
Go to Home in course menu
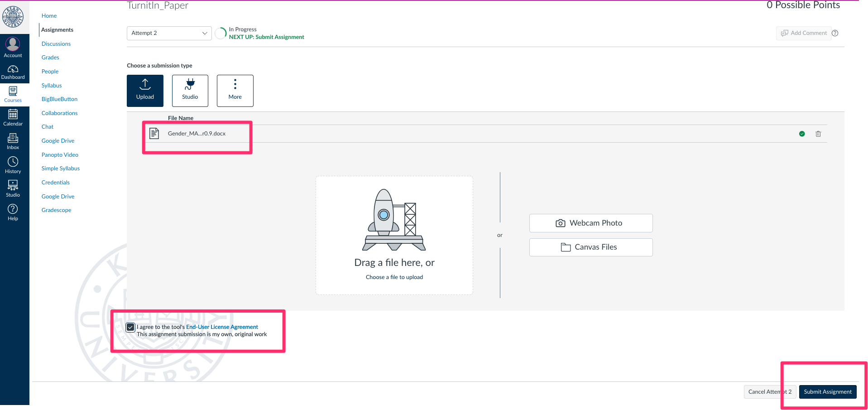click(x=49, y=16)
